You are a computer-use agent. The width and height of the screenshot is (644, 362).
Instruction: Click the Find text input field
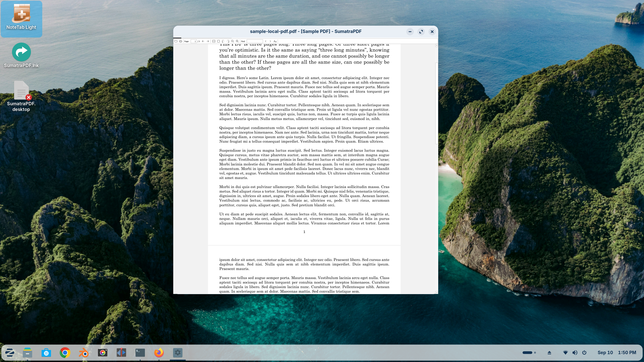tap(255, 41)
